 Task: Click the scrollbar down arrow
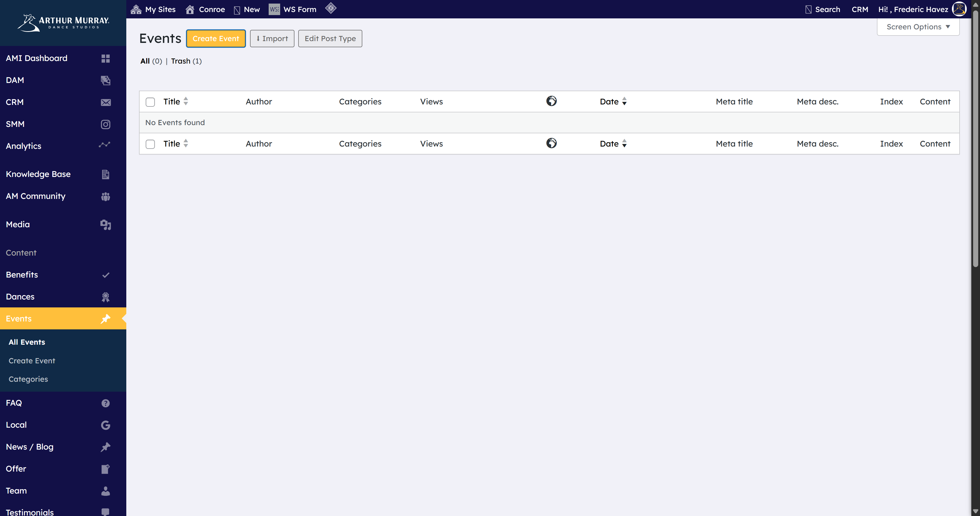(975, 511)
